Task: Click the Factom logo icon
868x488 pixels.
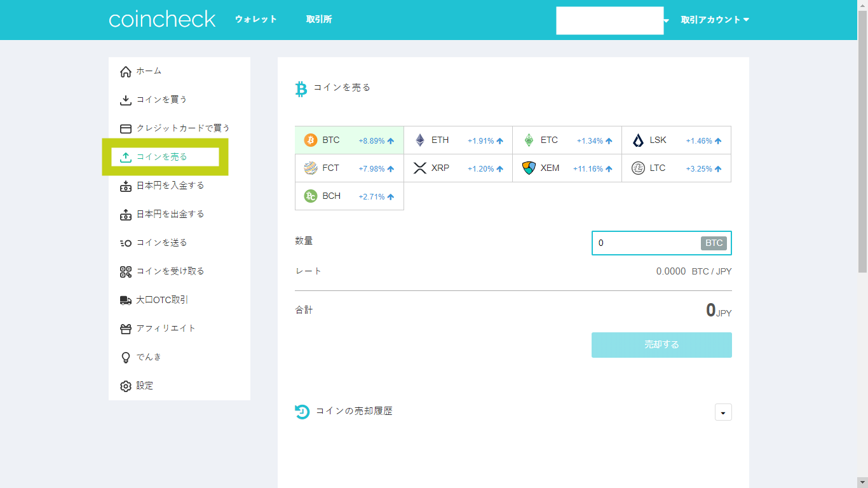Action: pos(311,168)
